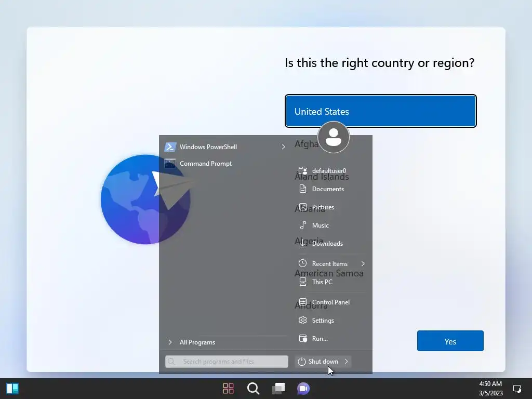Expand the Recent Items submenu chevron
The width and height of the screenshot is (532, 399).
tap(363, 263)
